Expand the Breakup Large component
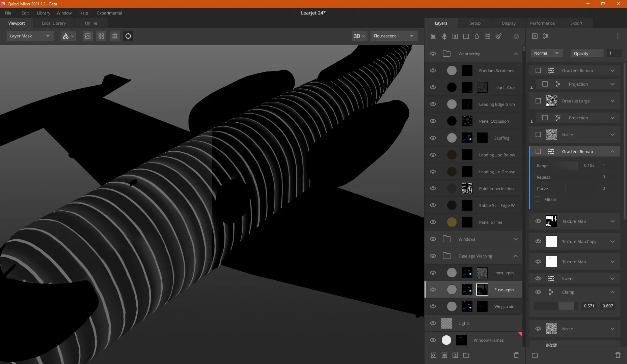627x364 pixels. [x=612, y=101]
